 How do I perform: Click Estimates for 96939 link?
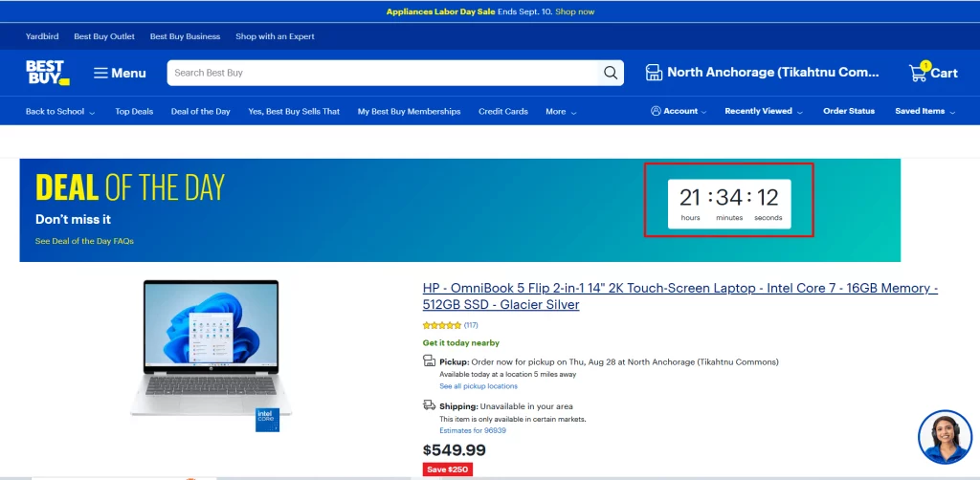click(x=473, y=430)
